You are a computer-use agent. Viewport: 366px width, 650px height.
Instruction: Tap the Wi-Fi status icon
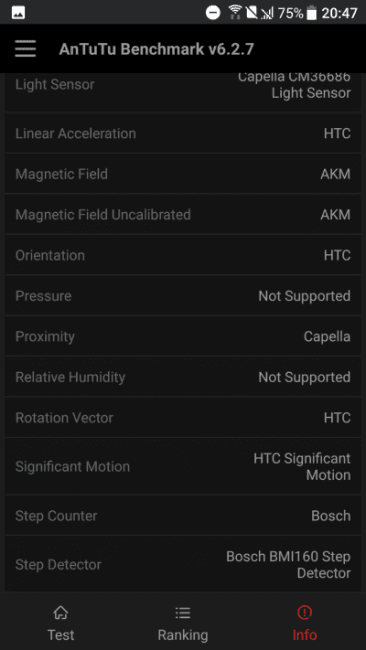tap(235, 12)
